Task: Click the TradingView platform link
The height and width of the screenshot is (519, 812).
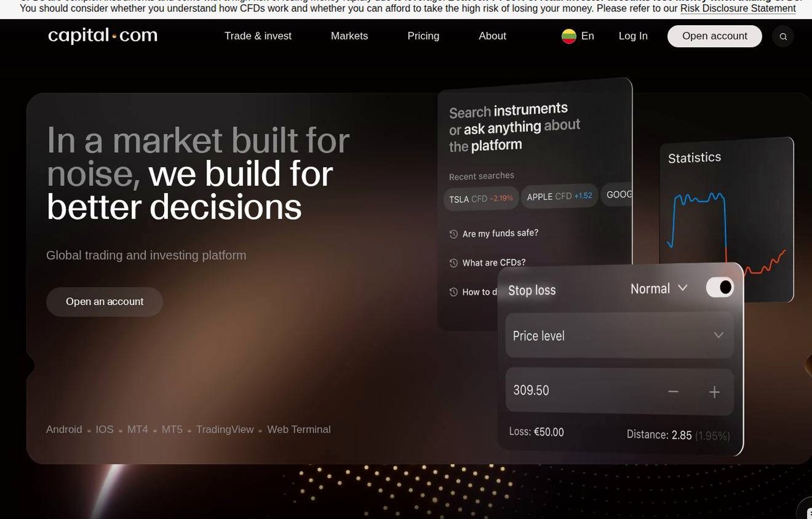Action: click(225, 430)
